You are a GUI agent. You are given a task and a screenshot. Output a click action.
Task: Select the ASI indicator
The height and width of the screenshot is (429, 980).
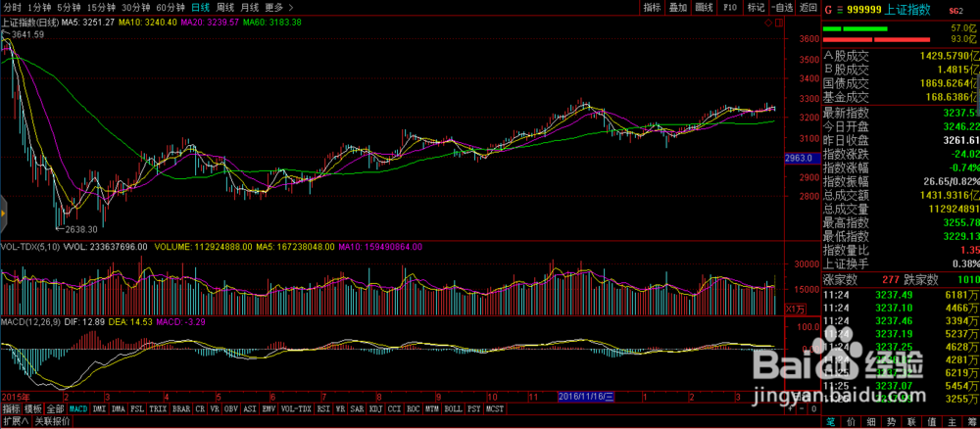[x=250, y=409]
